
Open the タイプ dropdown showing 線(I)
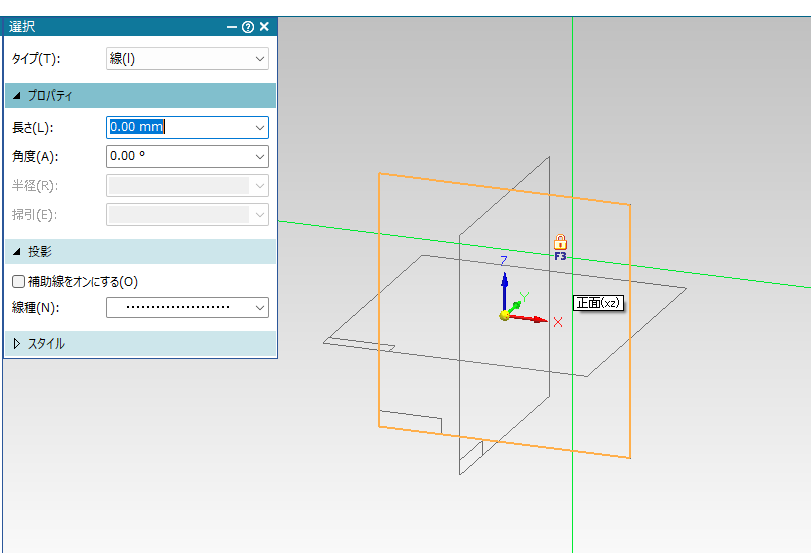pyautogui.click(x=187, y=59)
